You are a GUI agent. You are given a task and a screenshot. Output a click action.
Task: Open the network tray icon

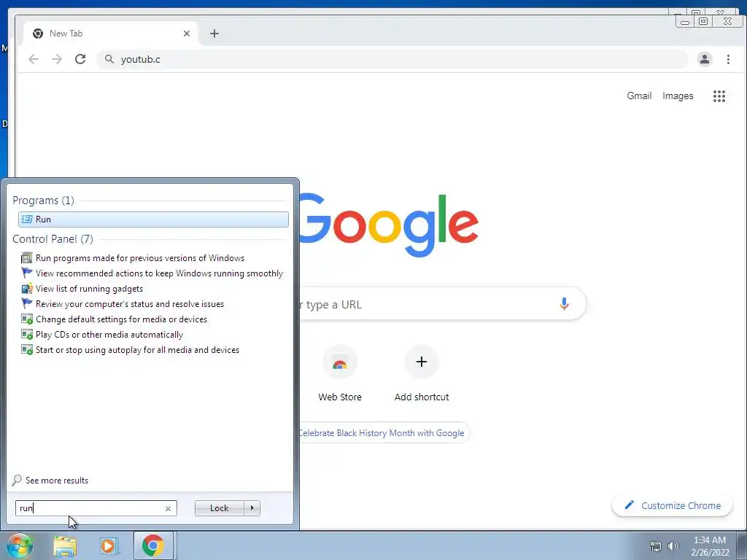[656, 546]
